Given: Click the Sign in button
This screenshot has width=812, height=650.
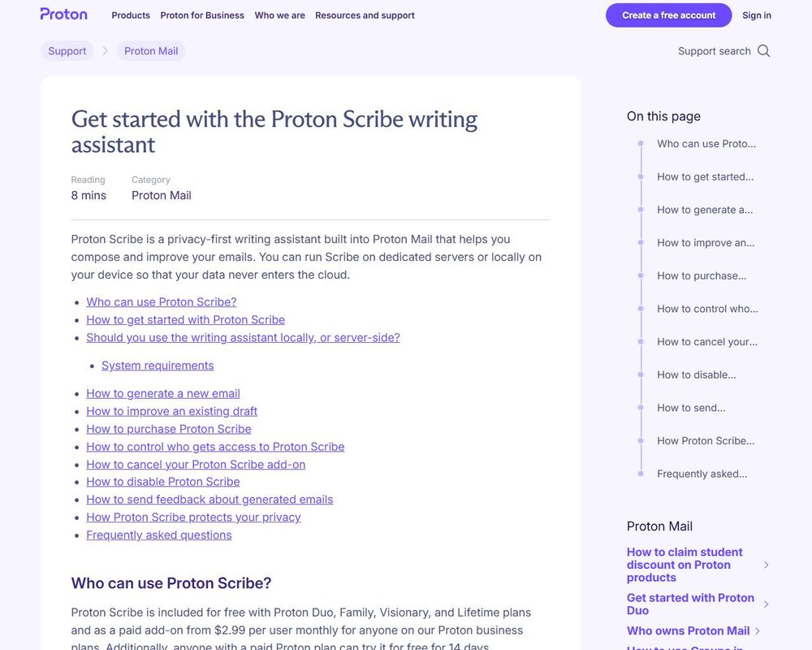Looking at the screenshot, I should tap(756, 15).
